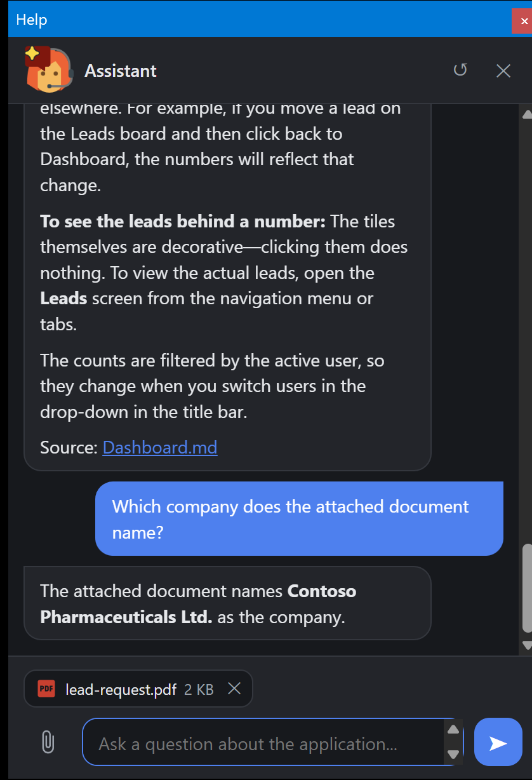Attach a file using the paperclip icon
This screenshot has height=780, width=532.
48,741
